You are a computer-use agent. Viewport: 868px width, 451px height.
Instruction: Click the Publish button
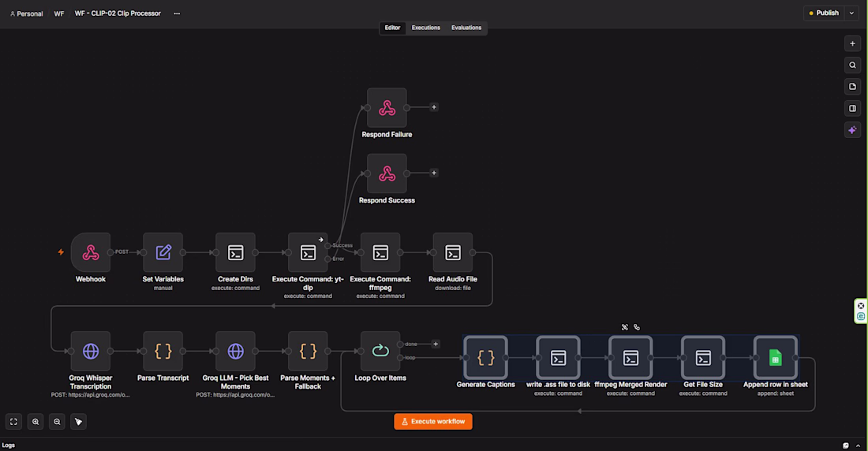tap(825, 13)
